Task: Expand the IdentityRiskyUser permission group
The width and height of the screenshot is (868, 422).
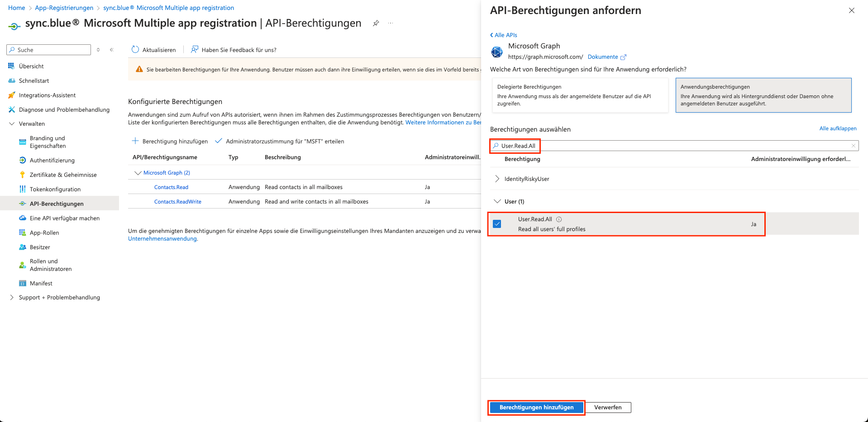Action: (497, 179)
